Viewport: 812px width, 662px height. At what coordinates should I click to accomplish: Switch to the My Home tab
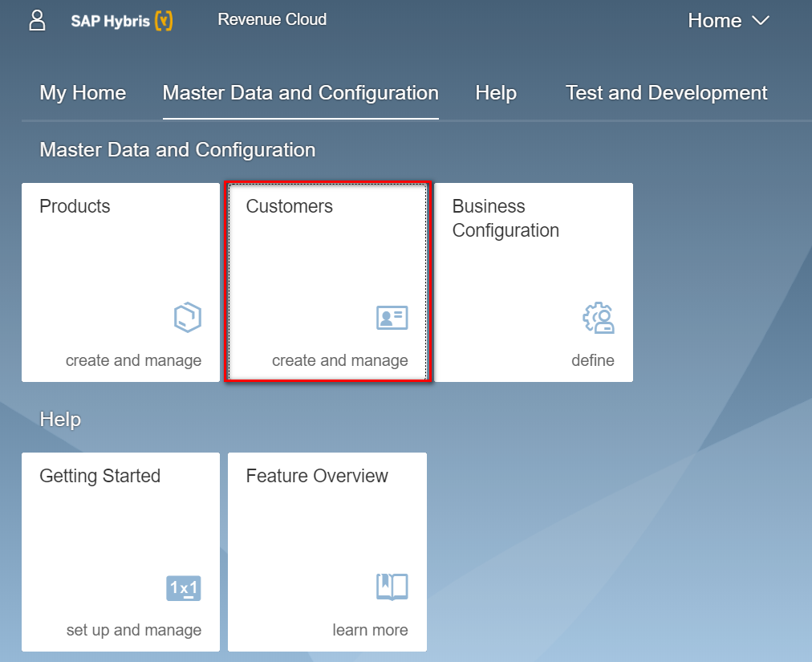[x=83, y=93]
